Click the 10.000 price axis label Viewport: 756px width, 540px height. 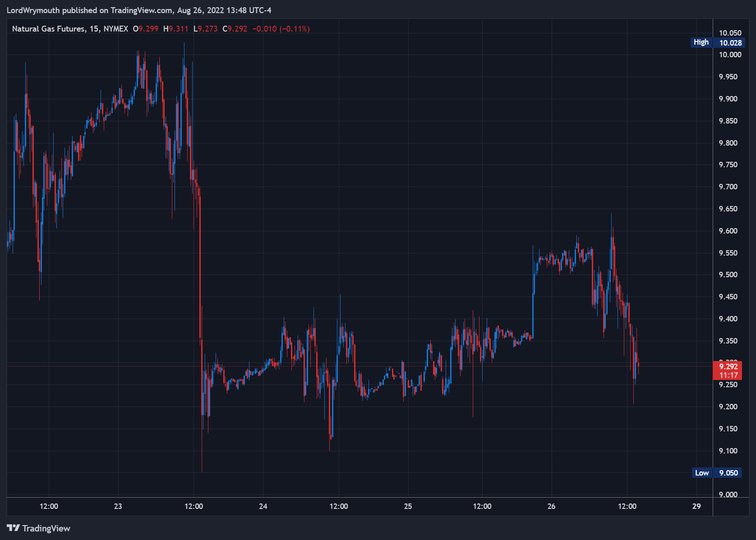[730, 55]
